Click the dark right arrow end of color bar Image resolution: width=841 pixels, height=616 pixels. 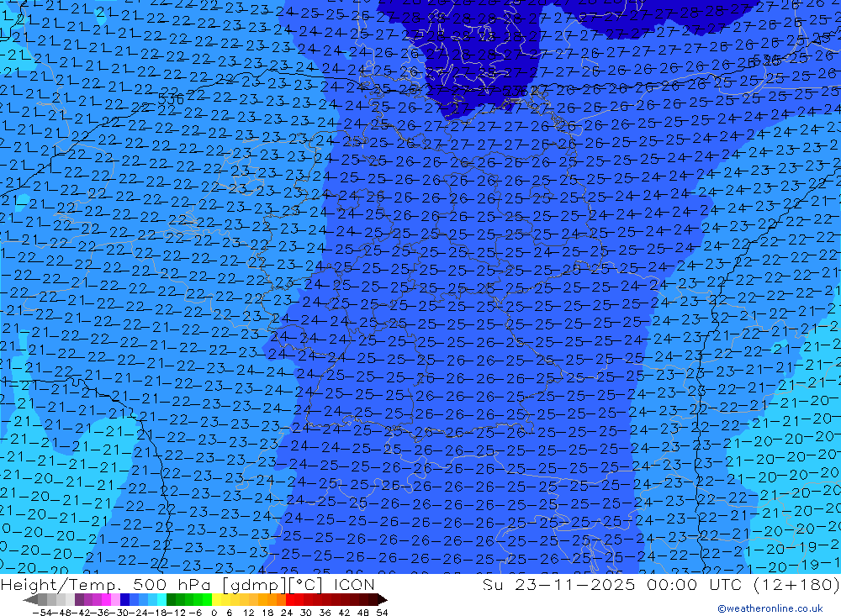pos(383,600)
